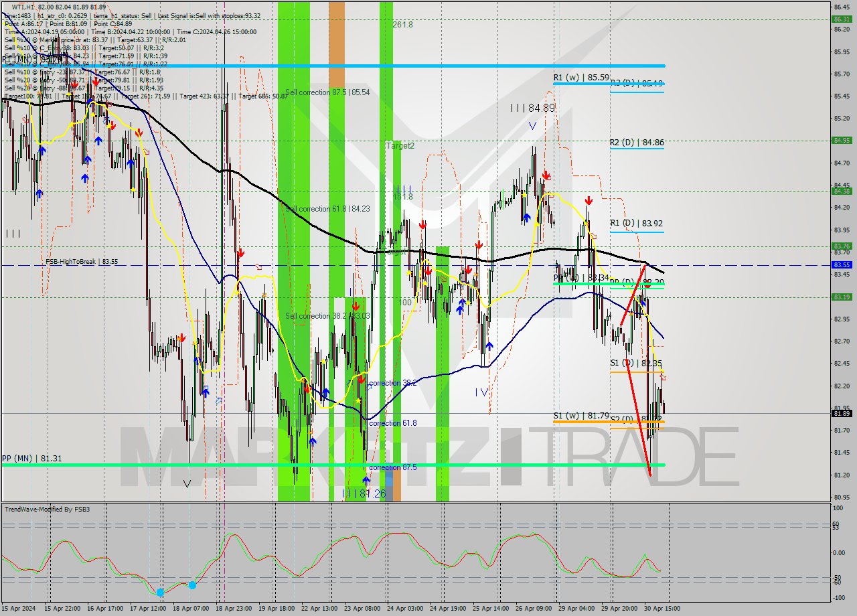Screen dimensions: 857x616
Task: Select the 'Sell correction 87.5 | 85.54' label
Action: (327, 92)
